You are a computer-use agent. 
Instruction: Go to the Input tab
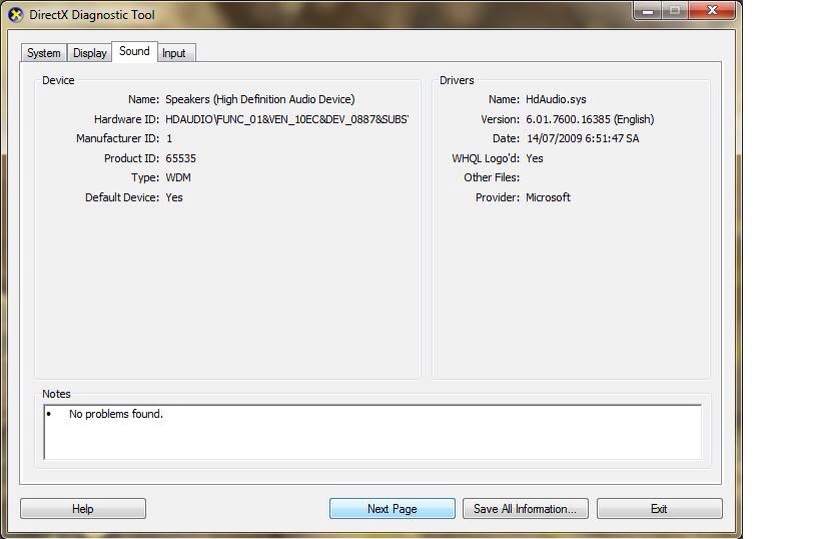[174, 53]
